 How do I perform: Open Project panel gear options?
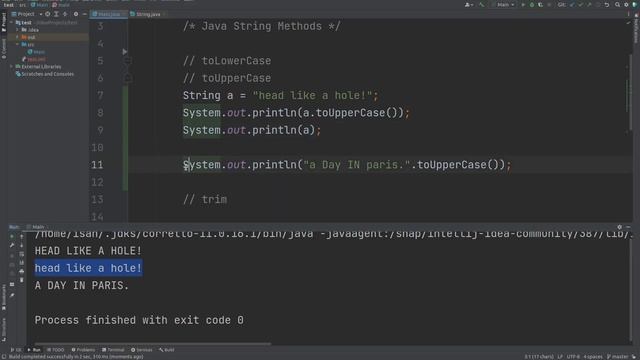click(76, 14)
